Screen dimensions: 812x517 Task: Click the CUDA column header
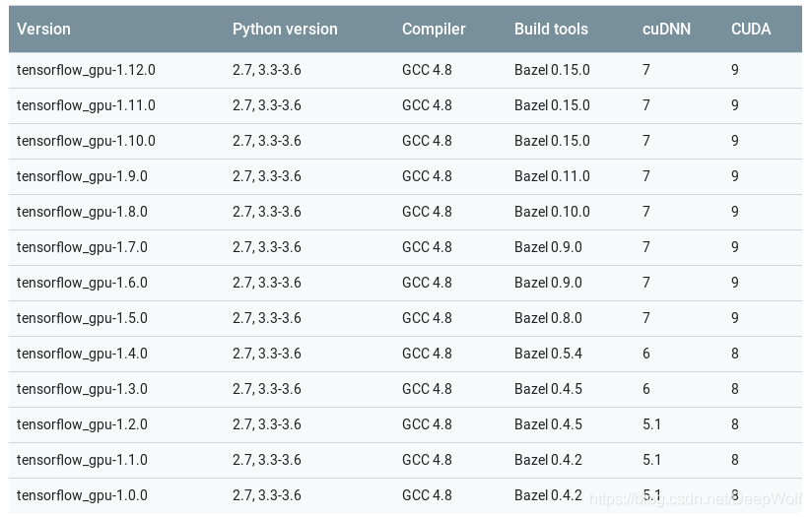[x=750, y=29]
